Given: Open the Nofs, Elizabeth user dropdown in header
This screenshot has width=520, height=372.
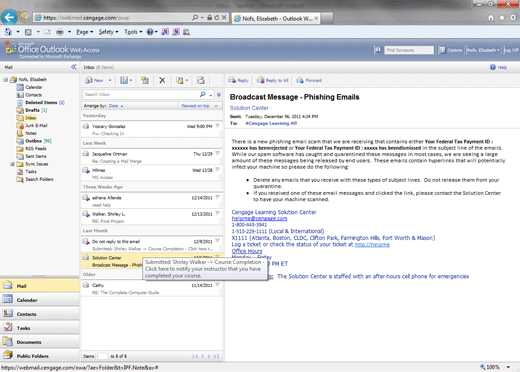Looking at the screenshot, I should 483,50.
